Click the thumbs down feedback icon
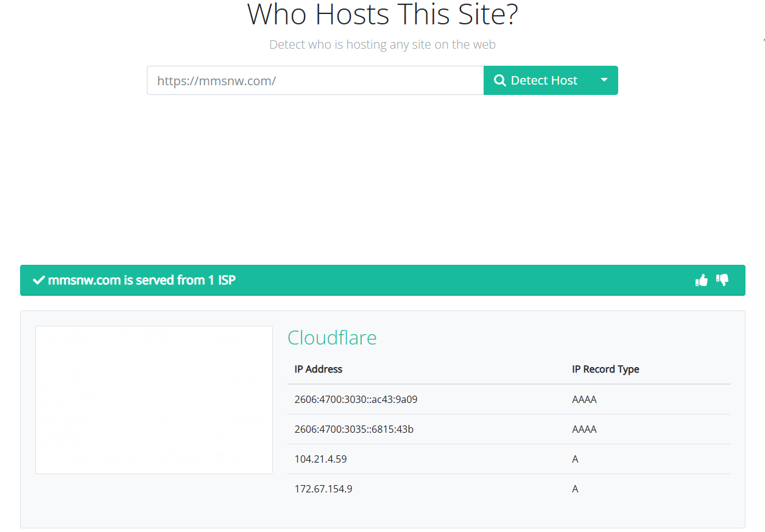This screenshot has width=765, height=532. [722, 280]
